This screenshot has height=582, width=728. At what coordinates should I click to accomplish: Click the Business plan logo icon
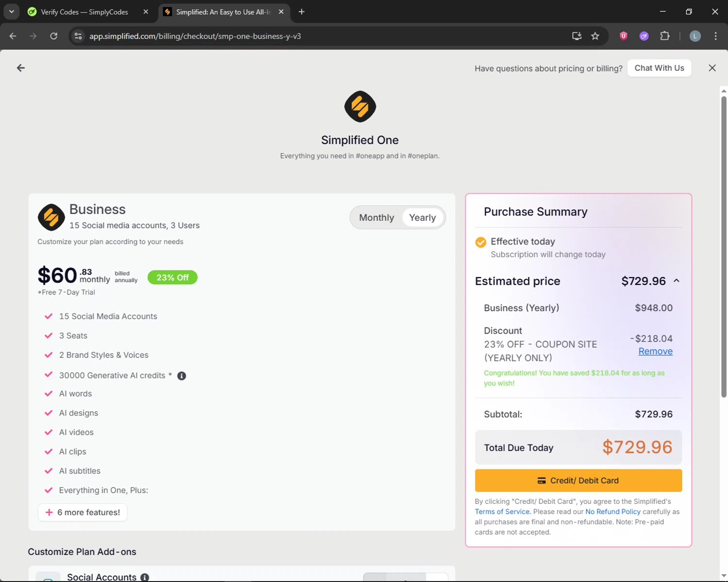point(51,217)
